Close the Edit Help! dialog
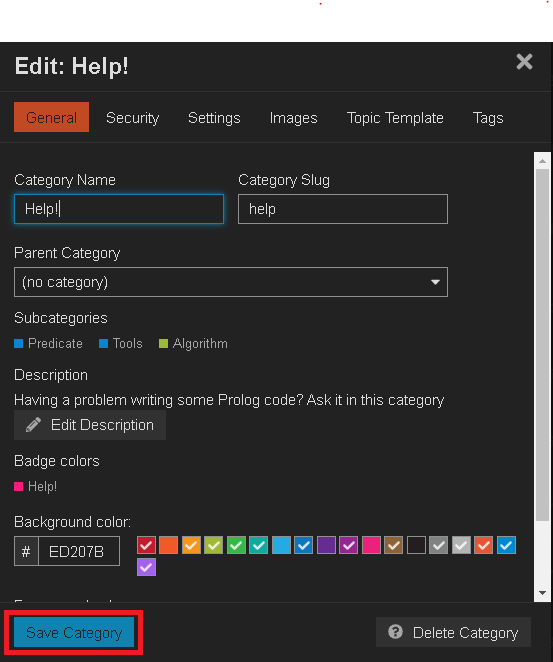Screen dimensions: 553x662 [524, 62]
